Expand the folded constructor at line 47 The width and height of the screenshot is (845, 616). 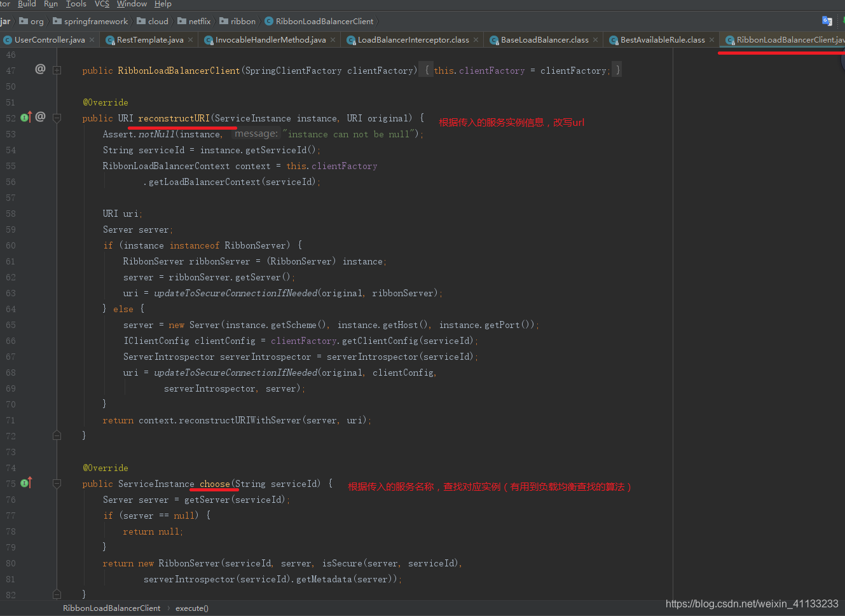[x=57, y=71]
